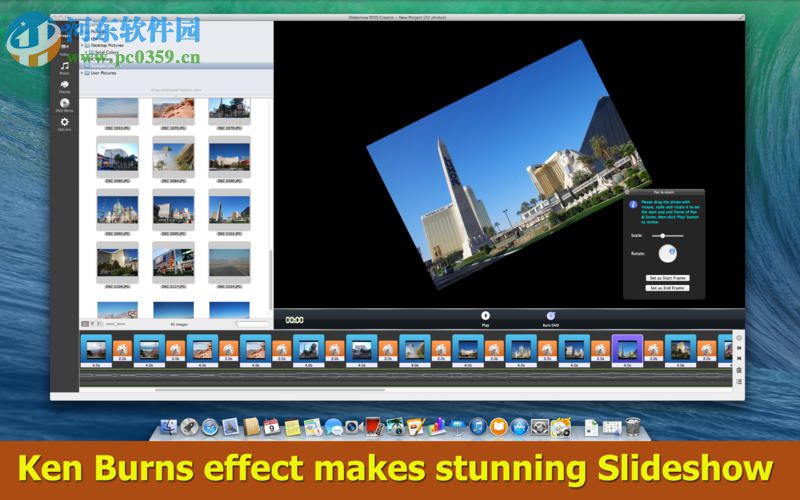Open the Options gear in the sidebar

click(x=65, y=124)
